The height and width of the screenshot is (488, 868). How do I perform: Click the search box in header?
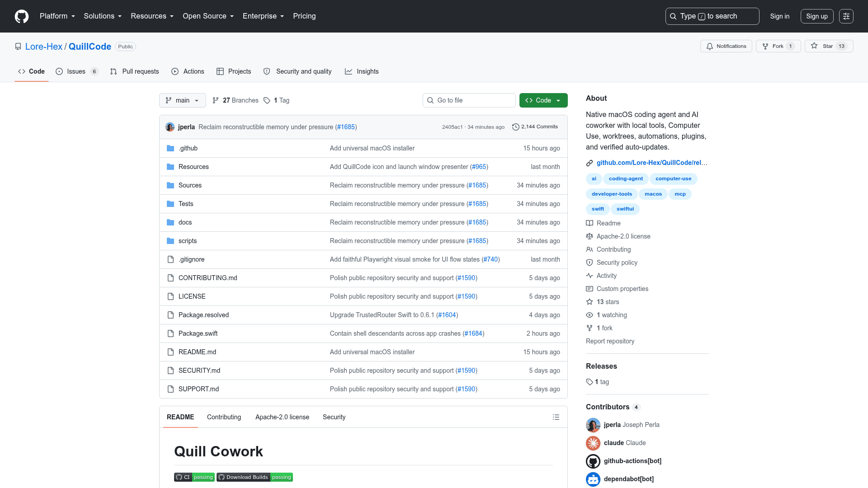coord(712,16)
